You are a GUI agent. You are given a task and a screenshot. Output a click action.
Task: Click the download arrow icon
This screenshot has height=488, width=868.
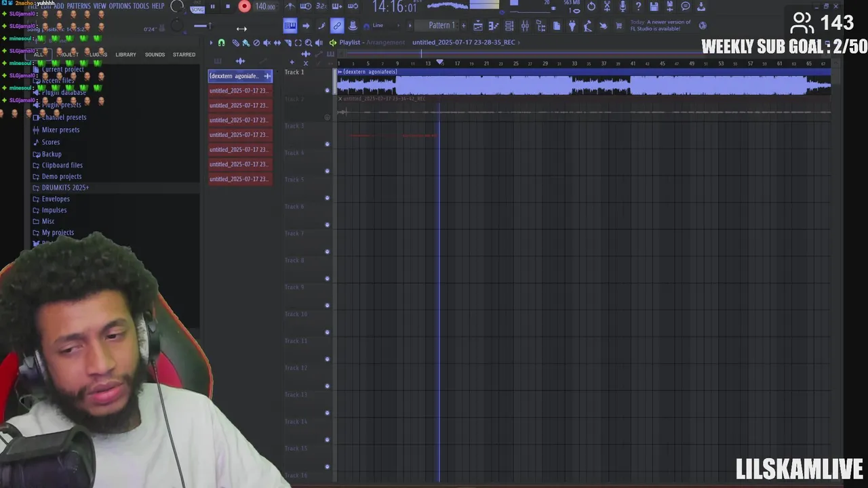701,6
